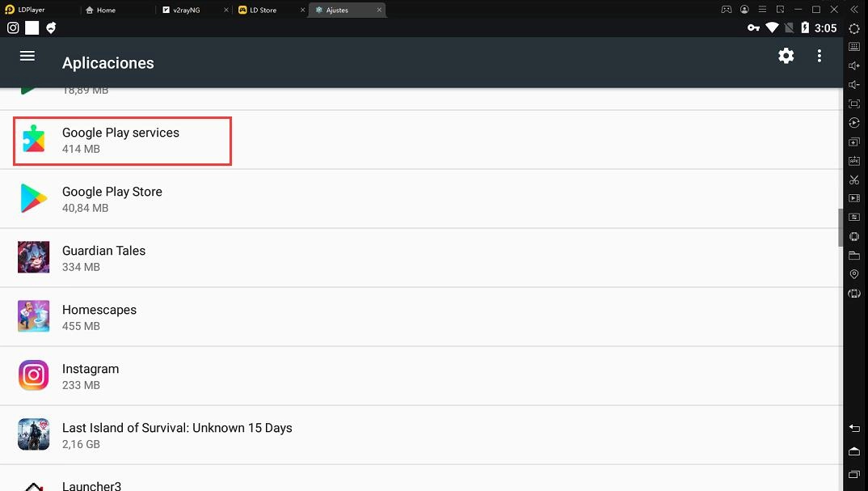Switch to the LD Store tab

(x=263, y=10)
